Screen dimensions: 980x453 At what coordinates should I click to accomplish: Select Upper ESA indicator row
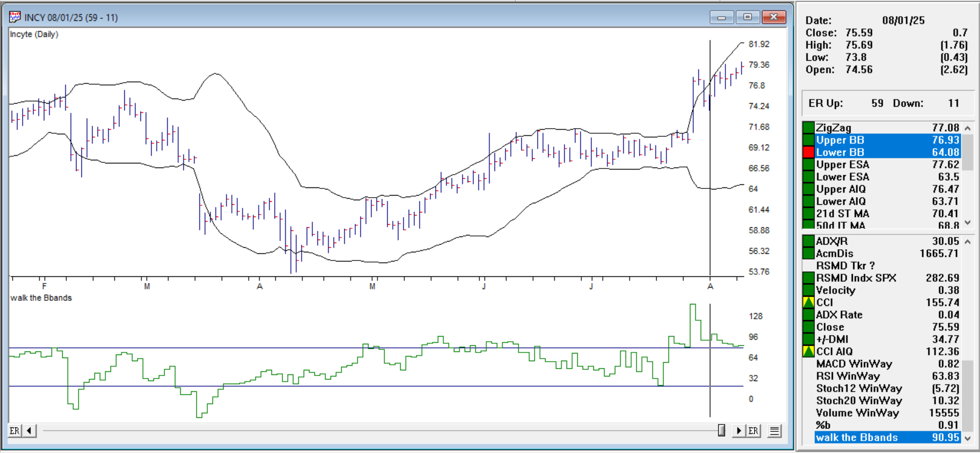click(x=888, y=164)
